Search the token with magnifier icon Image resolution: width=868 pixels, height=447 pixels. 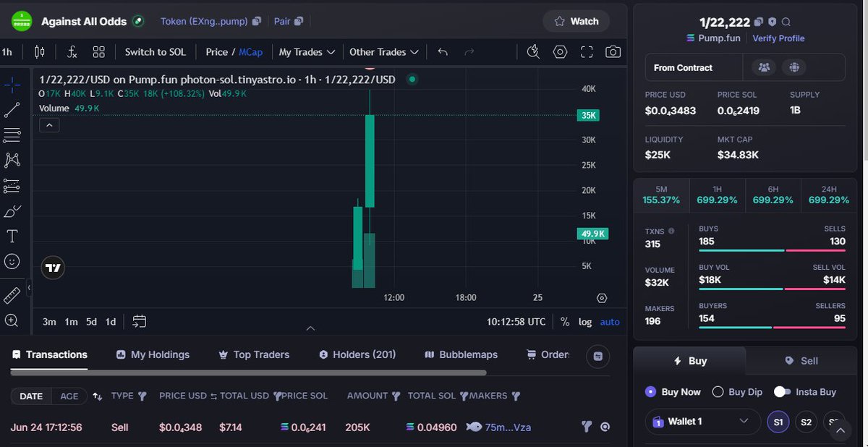[x=786, y=22]
